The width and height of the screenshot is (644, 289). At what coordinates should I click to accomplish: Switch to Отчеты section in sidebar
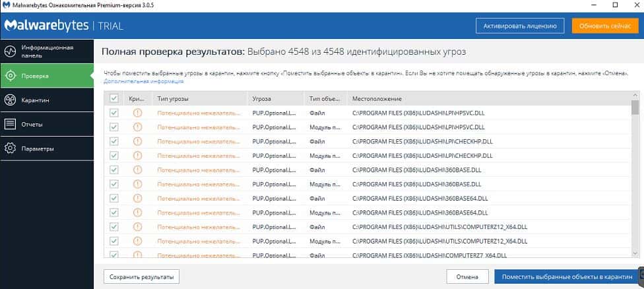click(32, 124)
